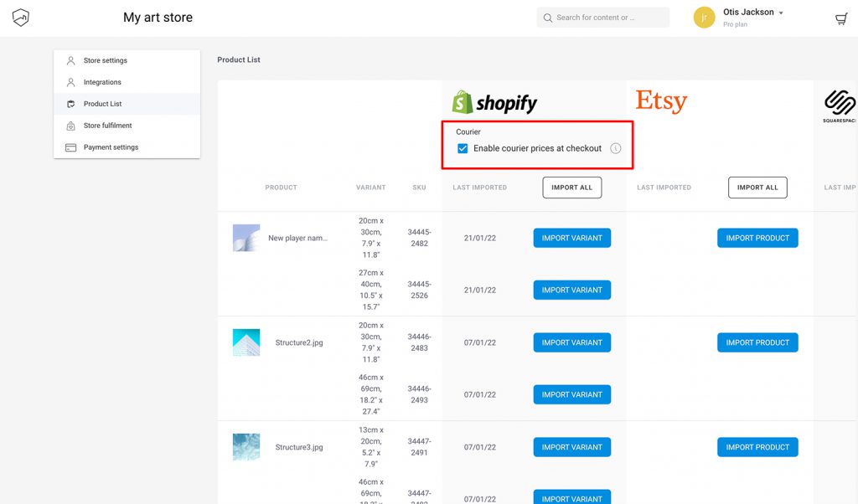Click the Pro plan label

tap(735, 24)
